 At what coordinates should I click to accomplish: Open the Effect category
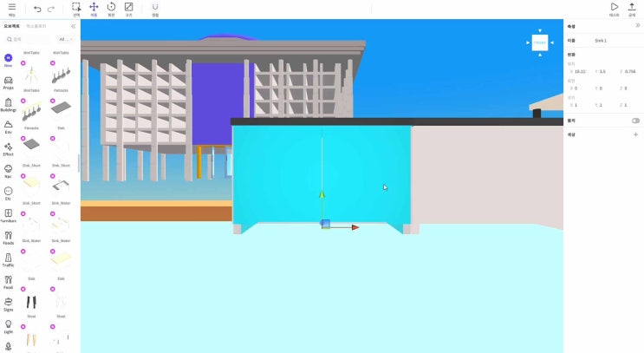coord(8,149)
